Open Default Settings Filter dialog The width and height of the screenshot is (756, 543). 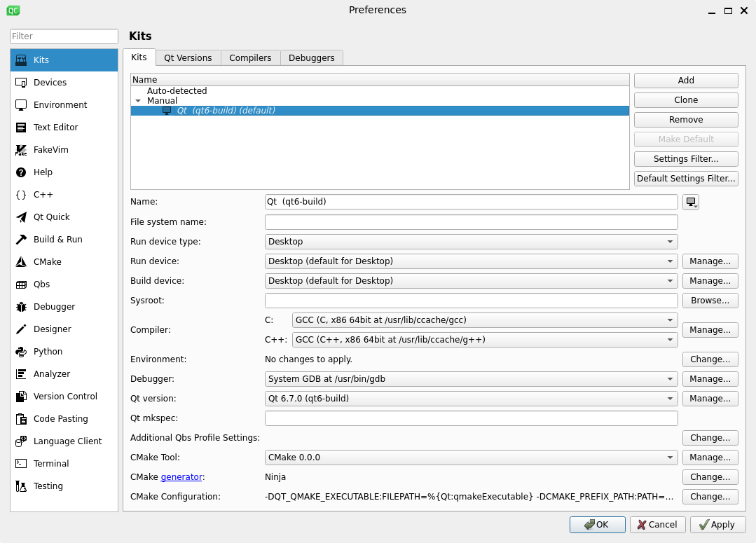[x=686, y=179]
